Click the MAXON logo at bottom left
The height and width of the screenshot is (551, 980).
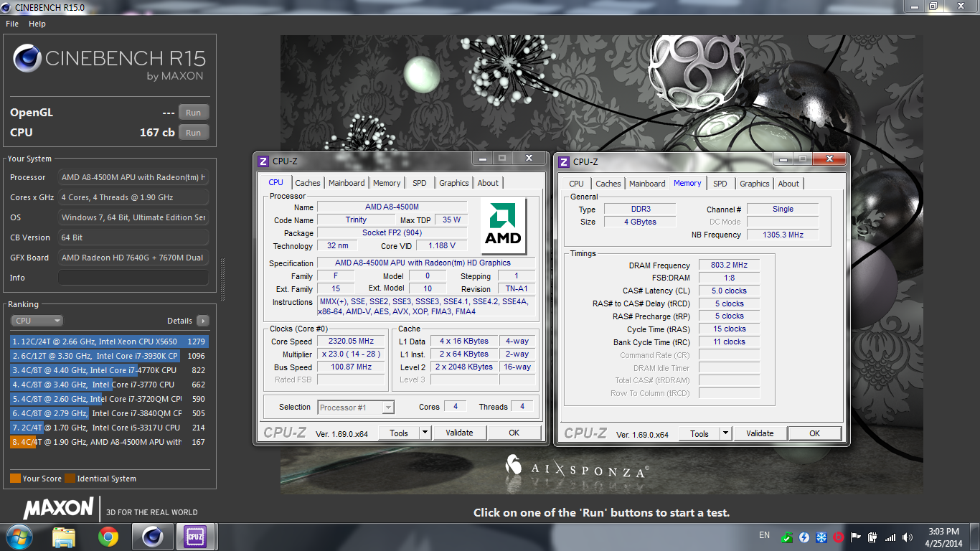pos(58,509)
